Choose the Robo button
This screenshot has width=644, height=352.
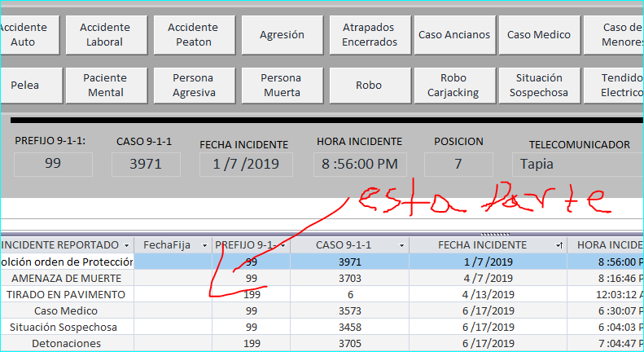pyautogui.click(x=369, y=85)
